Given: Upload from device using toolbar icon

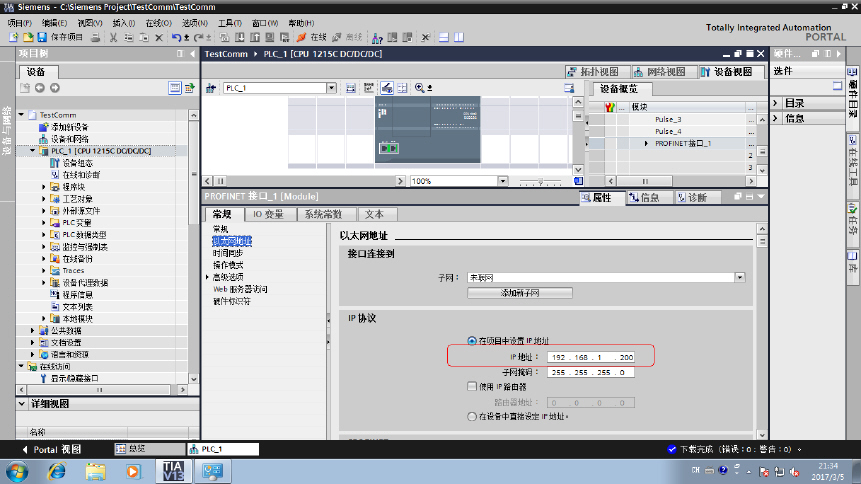Looking at the screenshot, I should 255,37.
